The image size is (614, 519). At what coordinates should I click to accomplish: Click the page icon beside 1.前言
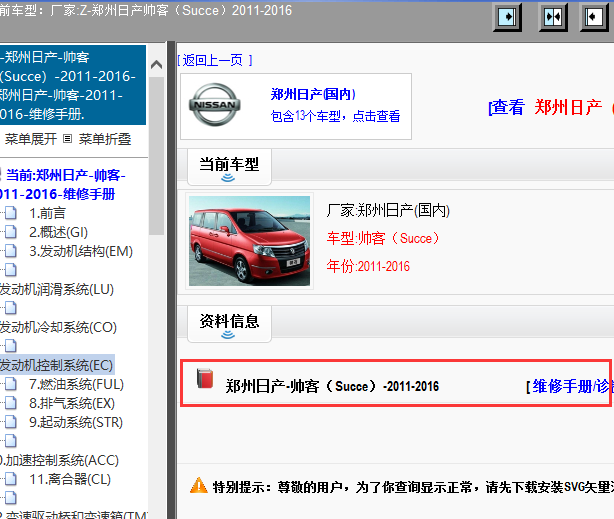11,213
